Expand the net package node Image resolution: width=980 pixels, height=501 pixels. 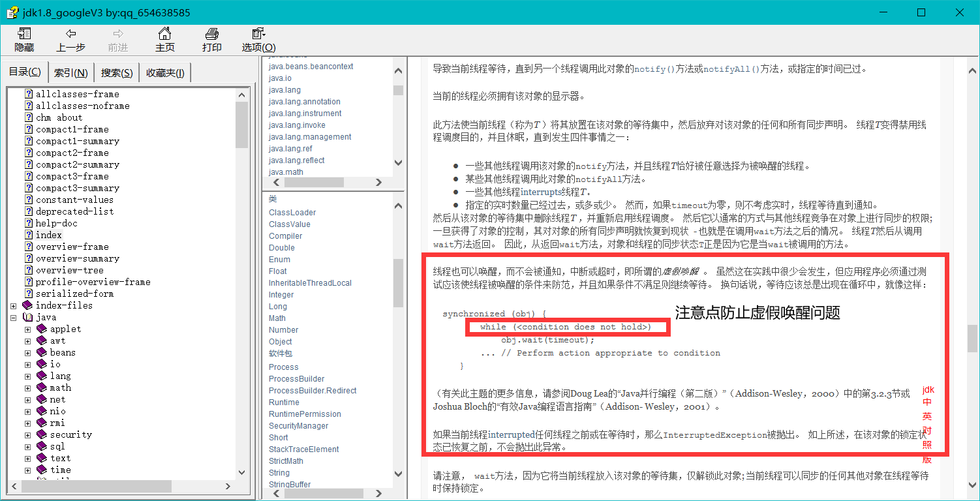27,399
